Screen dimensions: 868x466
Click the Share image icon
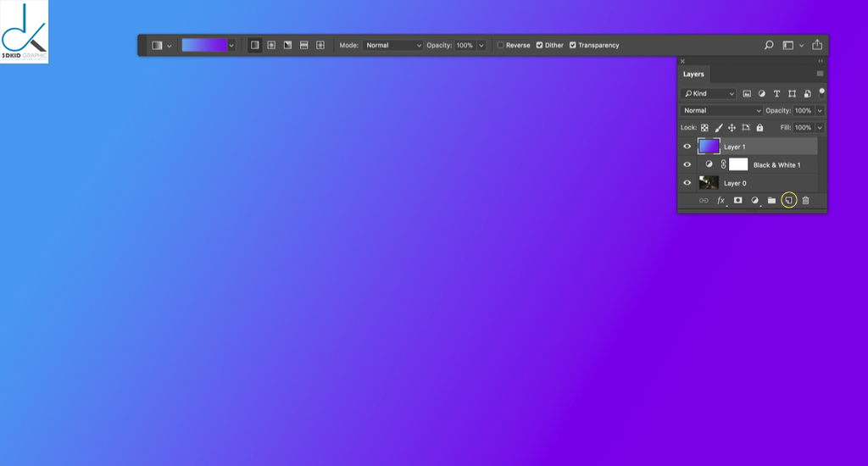(x=817, y=45)
